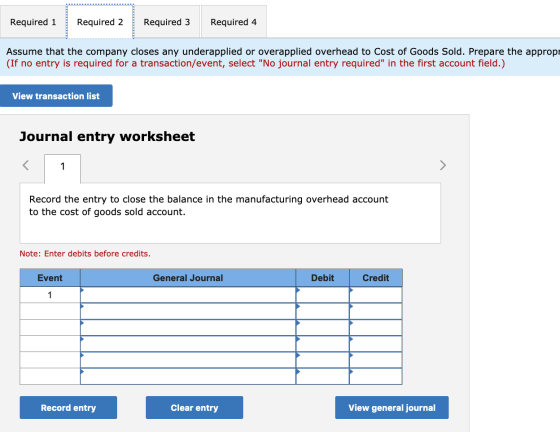This screenshot has width=560, height=432.
Task: Click the Event column header
Action: [50, 278]
